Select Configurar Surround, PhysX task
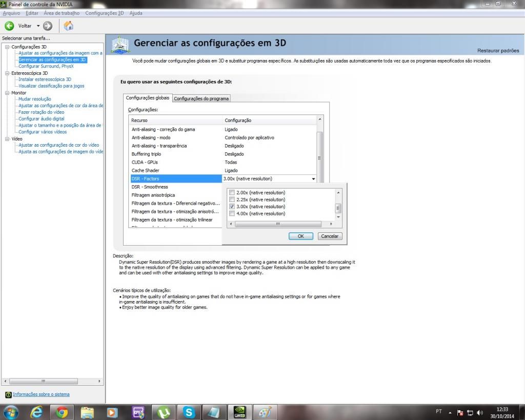The image size is (525, 420). click(x=46, y=66)
